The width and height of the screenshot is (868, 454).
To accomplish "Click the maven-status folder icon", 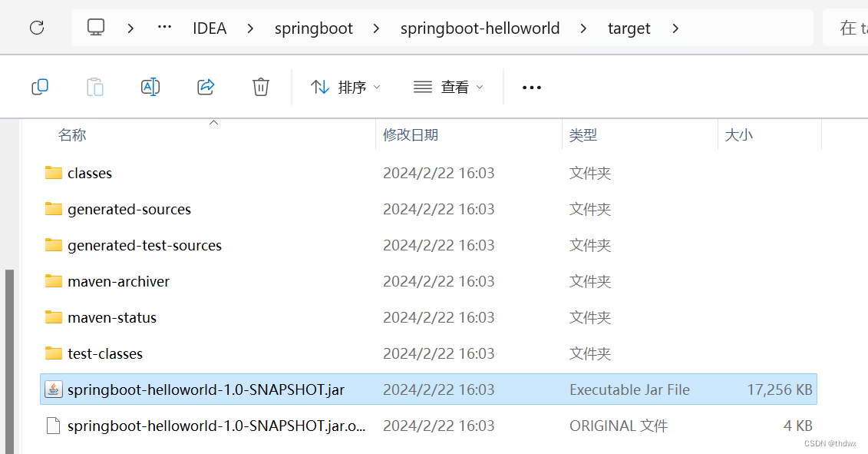I will [x=53, y=317].
